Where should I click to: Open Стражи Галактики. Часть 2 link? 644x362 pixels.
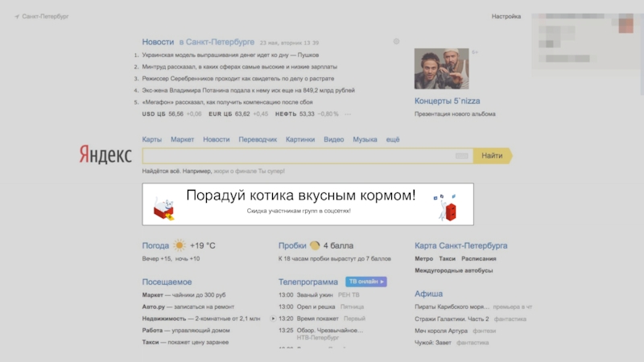(x=452, y=319)
